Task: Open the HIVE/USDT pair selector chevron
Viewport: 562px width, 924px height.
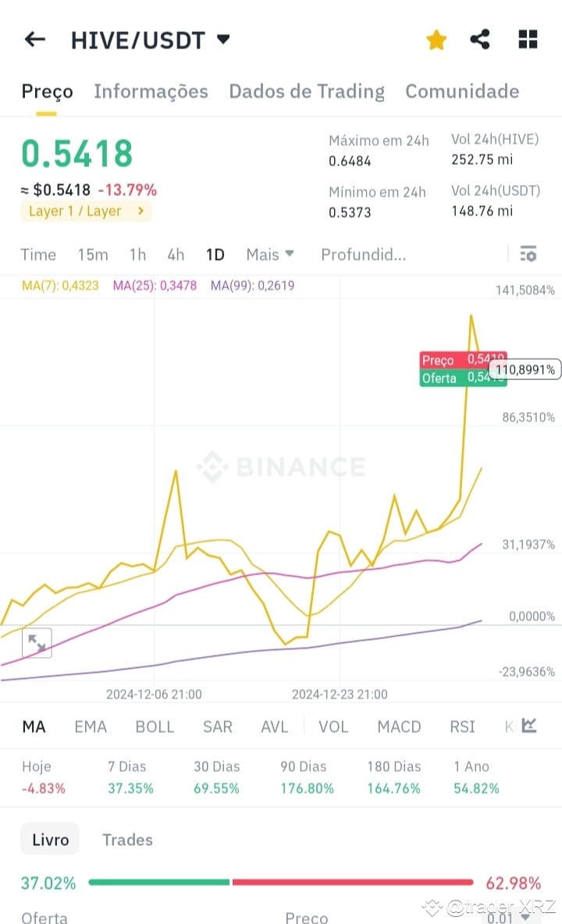Action: click(x=222, y=40)
